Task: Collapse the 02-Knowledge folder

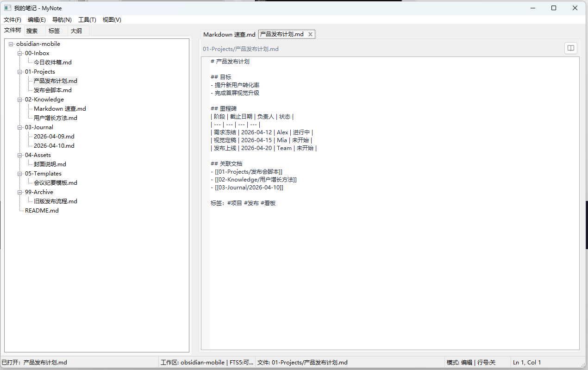Action: [x=19, y=100]
